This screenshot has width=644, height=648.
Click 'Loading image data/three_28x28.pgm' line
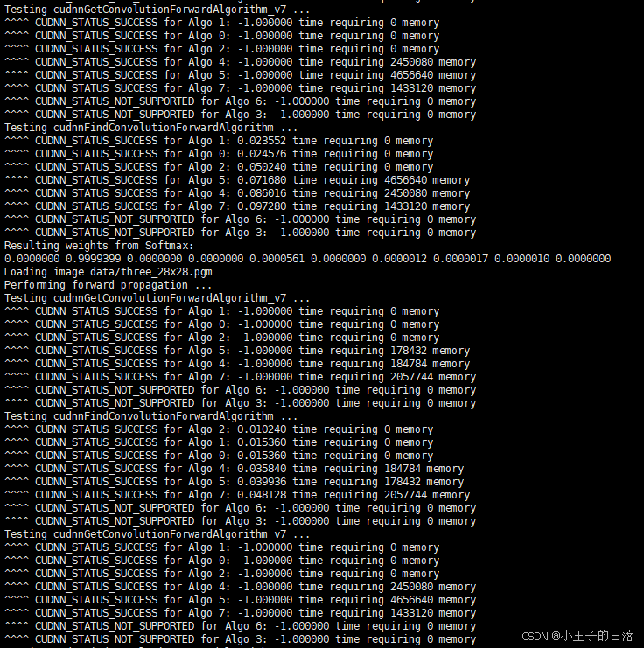coord(108,272)
